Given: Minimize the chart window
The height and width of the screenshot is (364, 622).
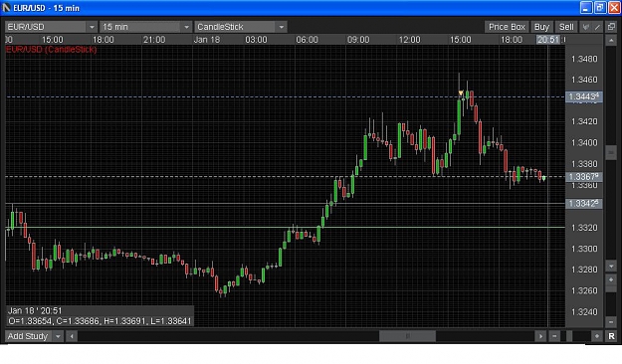Looking at the screenshot, I should click(586, 8).
